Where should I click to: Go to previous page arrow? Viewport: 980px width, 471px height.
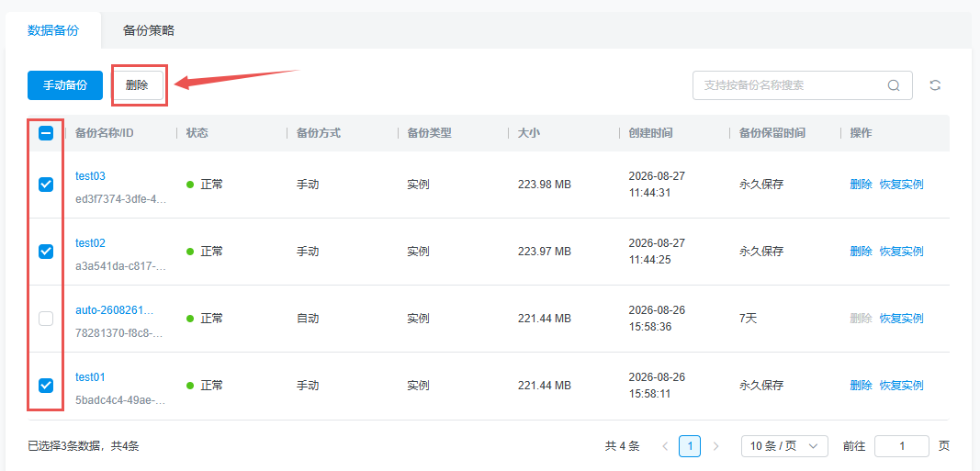(665, 446)
